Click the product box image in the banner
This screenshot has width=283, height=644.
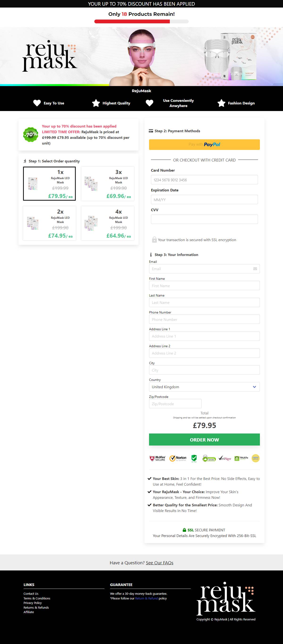[x=231, y=57]
